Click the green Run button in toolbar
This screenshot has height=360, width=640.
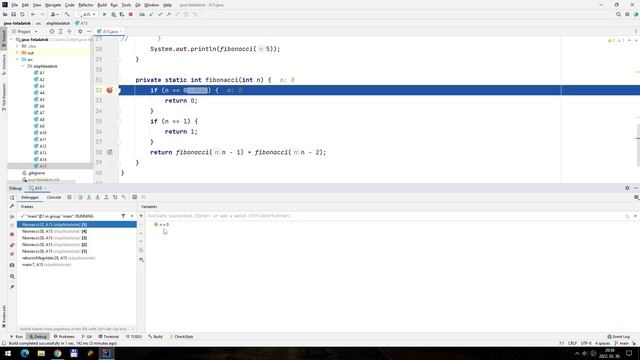104,14
